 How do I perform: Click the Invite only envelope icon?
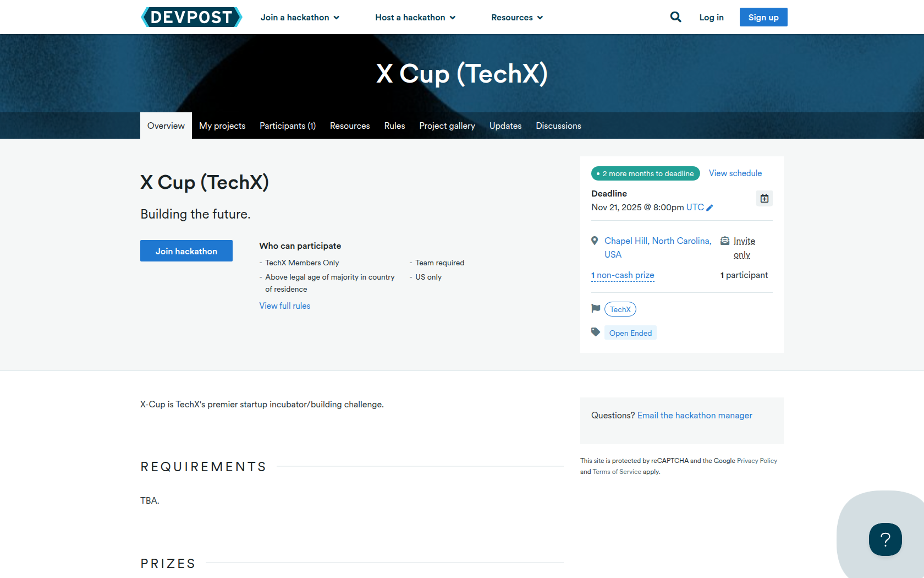725,241
